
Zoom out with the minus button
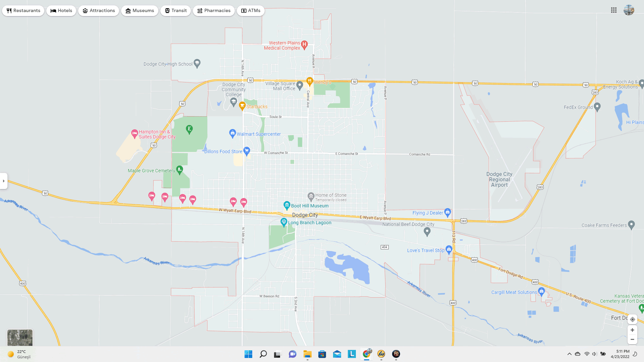pyautogui.click(x=632, y=340)
